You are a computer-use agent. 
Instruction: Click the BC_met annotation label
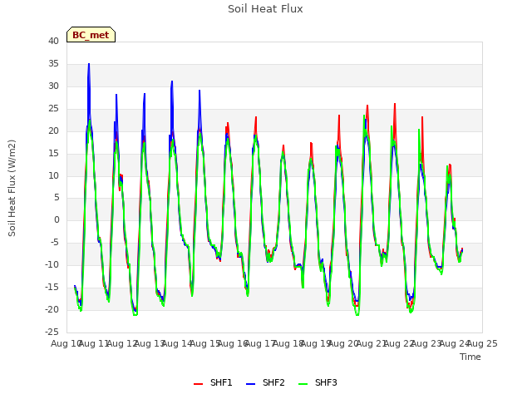[x=91, y=35]
